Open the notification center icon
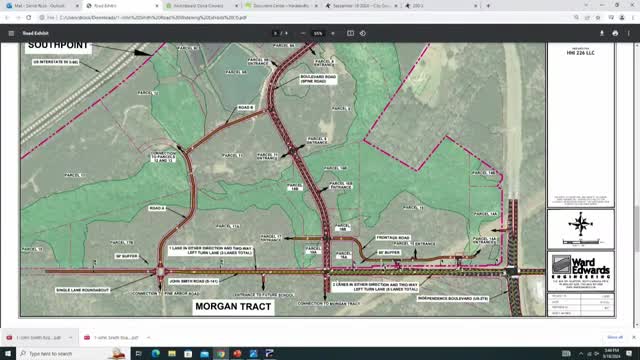Viewport: 640px width, 360px height. (x=629, y=353)
